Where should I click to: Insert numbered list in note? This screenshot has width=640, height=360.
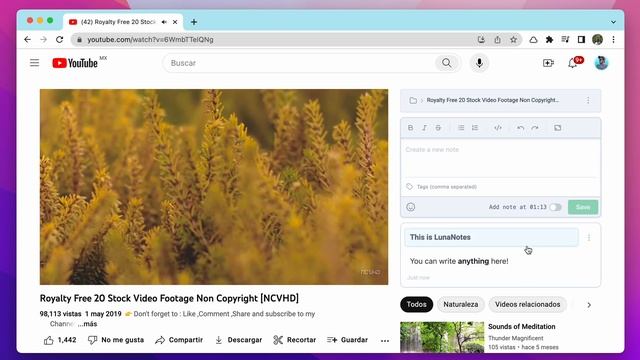pos(475,128)
